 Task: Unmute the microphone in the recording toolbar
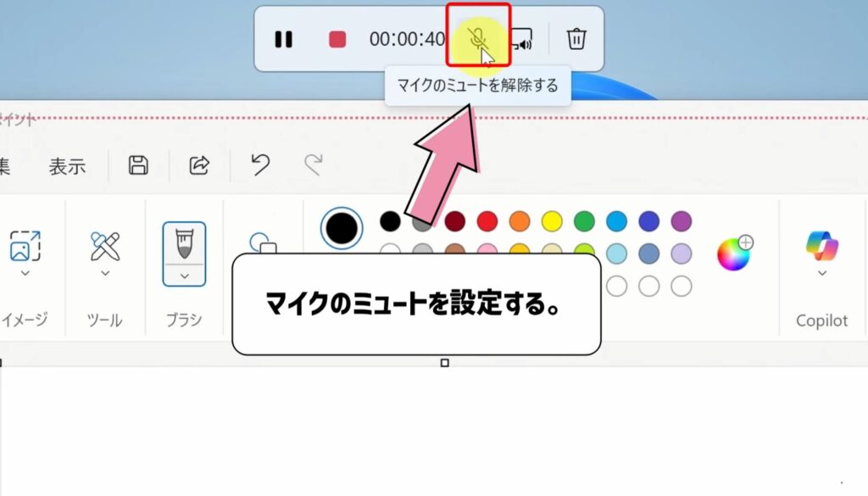pyautogui.click(x=480, y=39)
